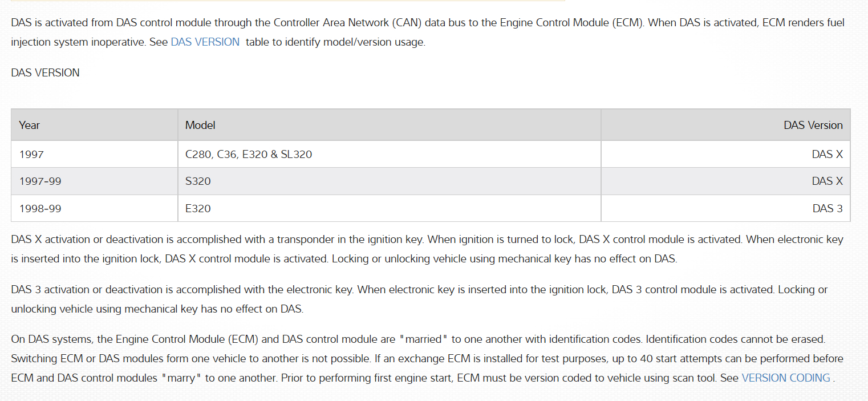The image size is (868, 401).
Task: Select the "1998-99" year cell
Action: click(x=40, y=209)
